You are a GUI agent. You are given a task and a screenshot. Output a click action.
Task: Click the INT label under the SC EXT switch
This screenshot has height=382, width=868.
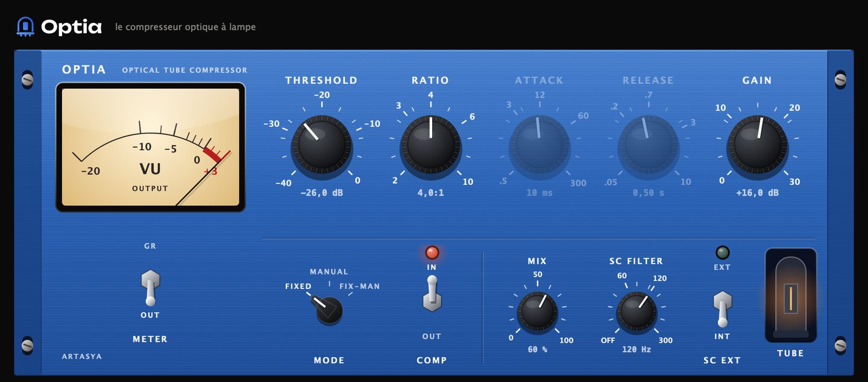pyautogui.click(x=722, y=337)
